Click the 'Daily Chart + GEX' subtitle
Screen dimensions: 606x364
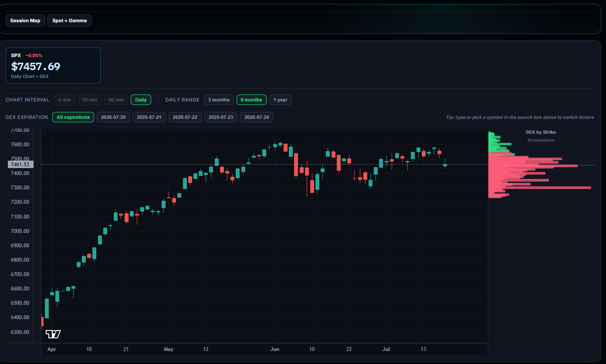click(30, 77)
